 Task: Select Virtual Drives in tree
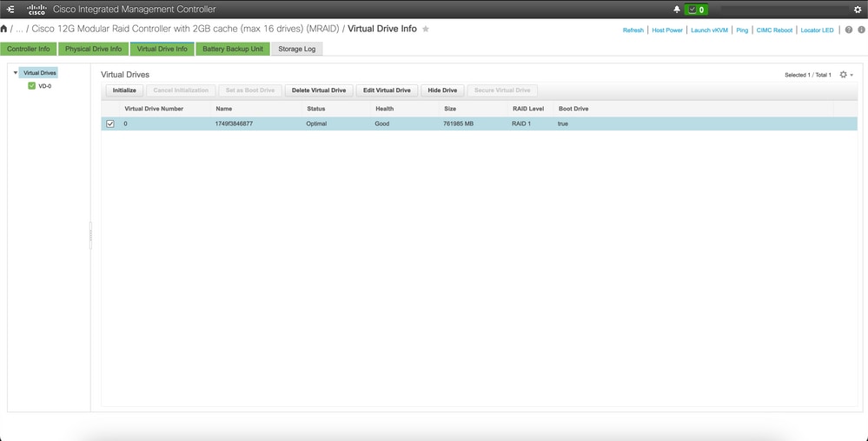click(x=39, y=72)
